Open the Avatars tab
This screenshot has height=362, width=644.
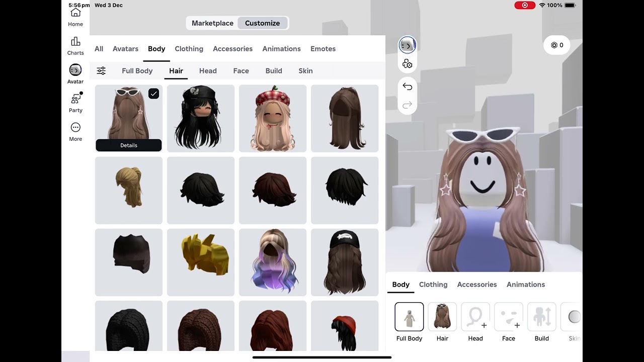[x=125, y=49]
